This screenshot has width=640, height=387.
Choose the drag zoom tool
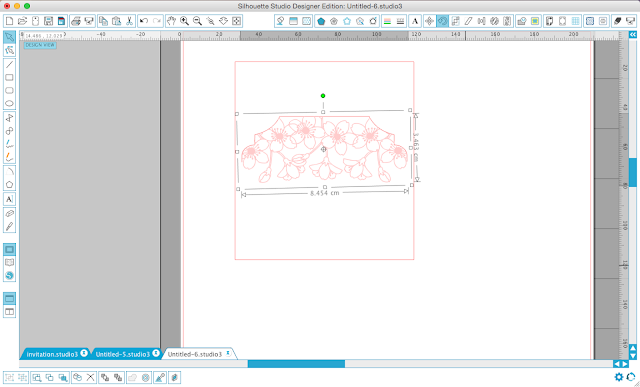point(223,21)
